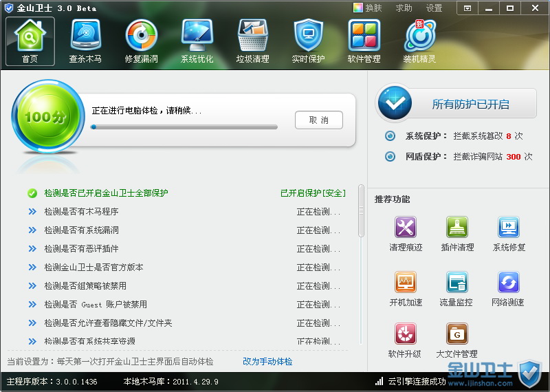The width and height of the screenshot is (550, 392).
Task: Click arrow icon beside 检测是否有木马程序
Action: click(x=32, y=212)
